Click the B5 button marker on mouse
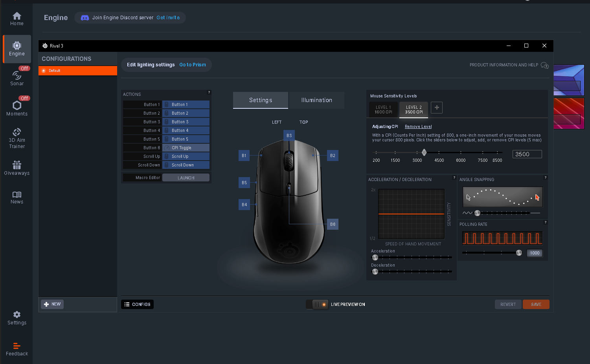 point(244,183)
